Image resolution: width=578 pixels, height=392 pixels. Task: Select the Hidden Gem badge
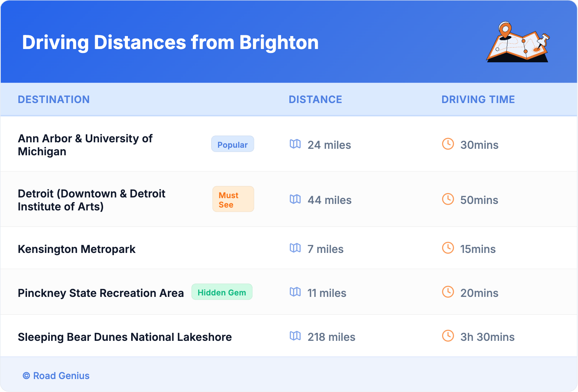pyautogui.click(x=222, y=292)
